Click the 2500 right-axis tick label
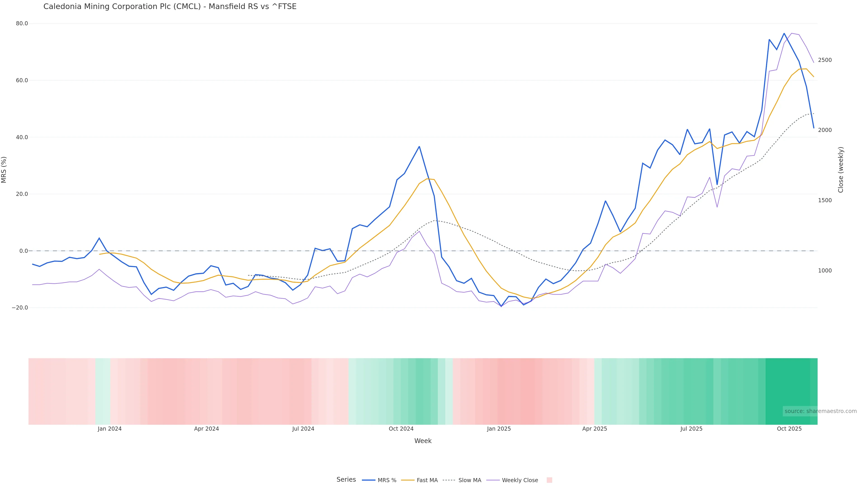The height and width of the screenshot is (488, 868). [x=825, y=60]
